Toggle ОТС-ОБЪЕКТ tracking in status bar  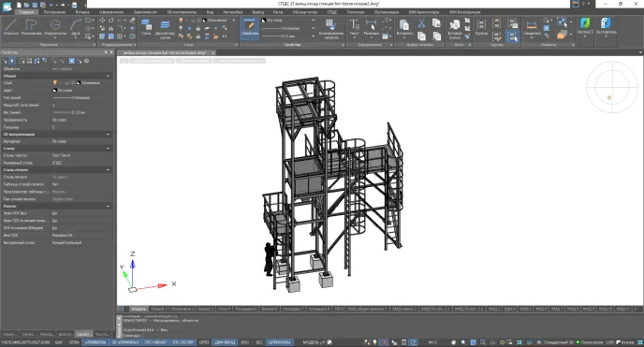click(x=155, y=342)
